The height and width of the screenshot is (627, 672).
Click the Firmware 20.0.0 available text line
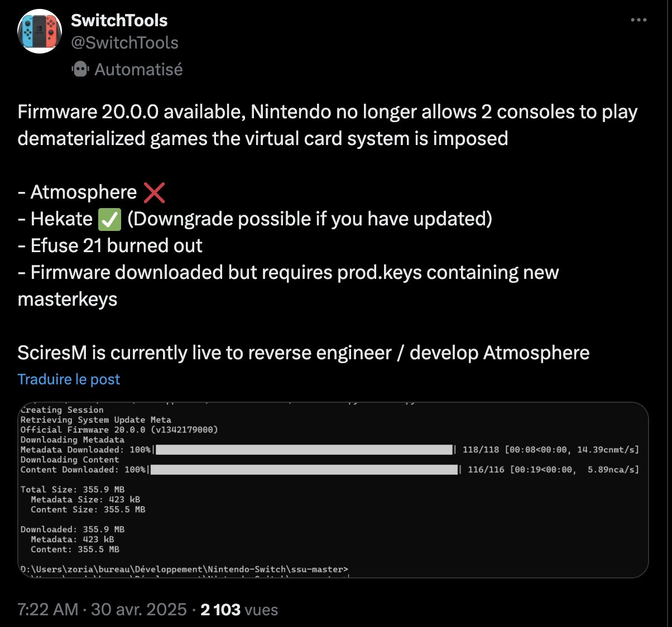[327, 112]
